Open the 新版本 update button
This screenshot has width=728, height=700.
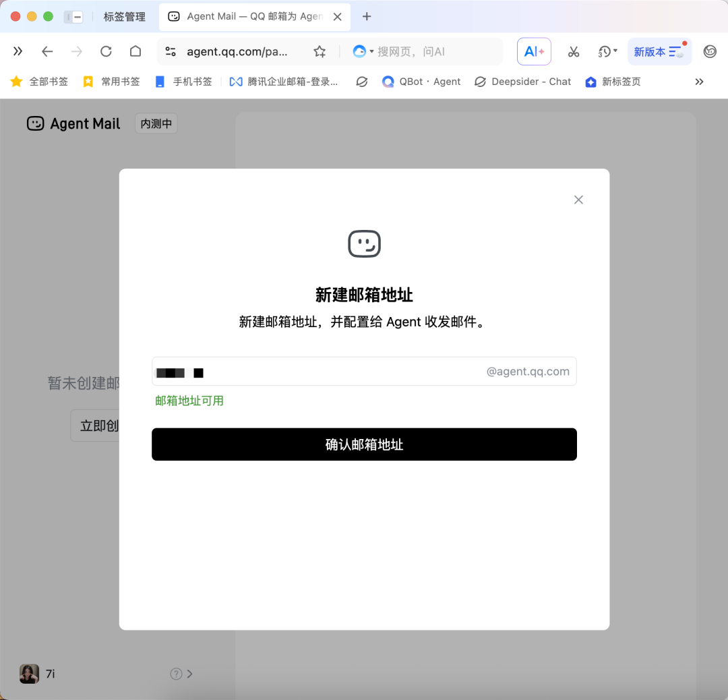pyautogui.click(x=660, y=51)
